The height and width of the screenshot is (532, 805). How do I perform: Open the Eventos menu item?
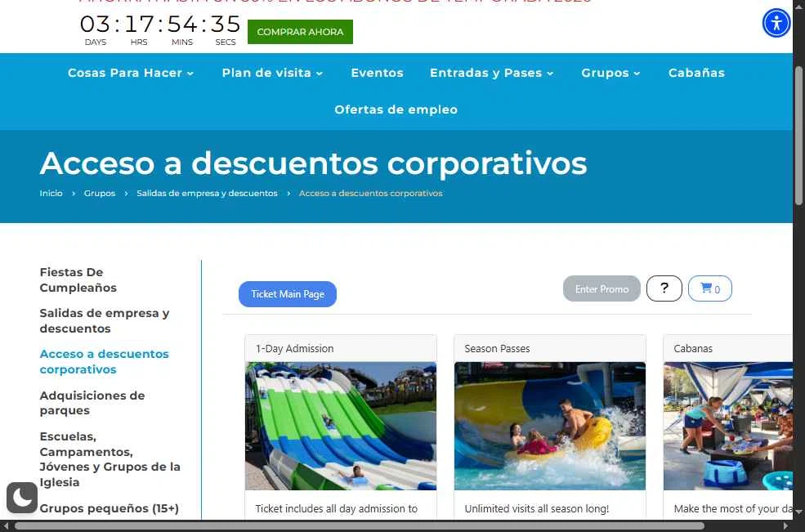(378, 73)
